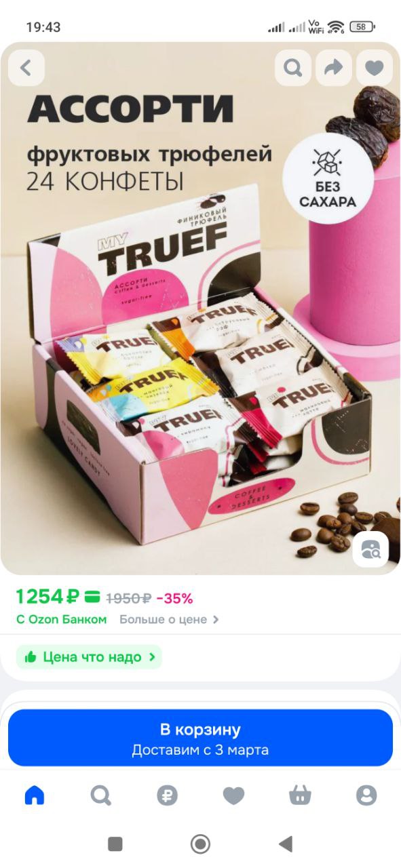This screenshot has height=868, width=401.
Task: Open the cart basket tab
Action: click(300, 795)
